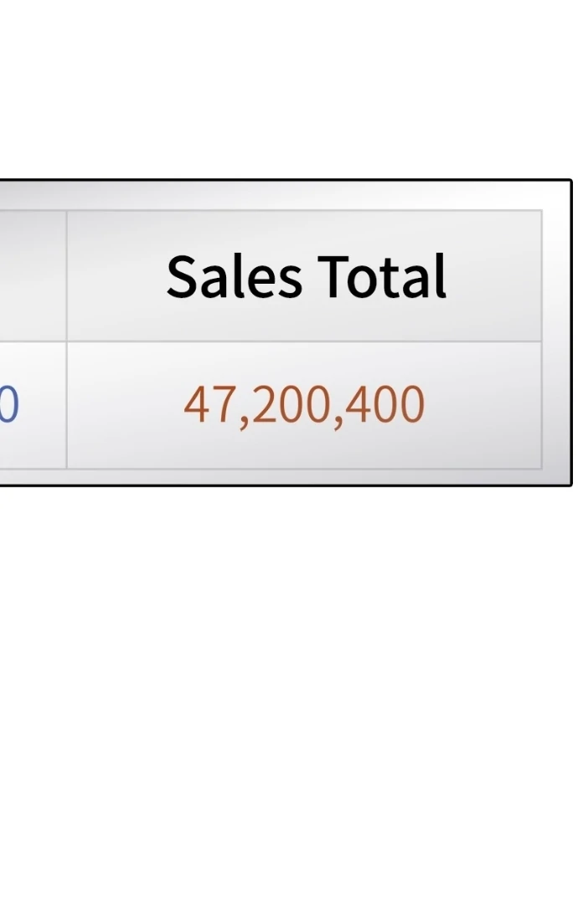Click the trailing 400 in the orange number
The height and width of the screenshot is (924, 578).
(x=384, y=405)
